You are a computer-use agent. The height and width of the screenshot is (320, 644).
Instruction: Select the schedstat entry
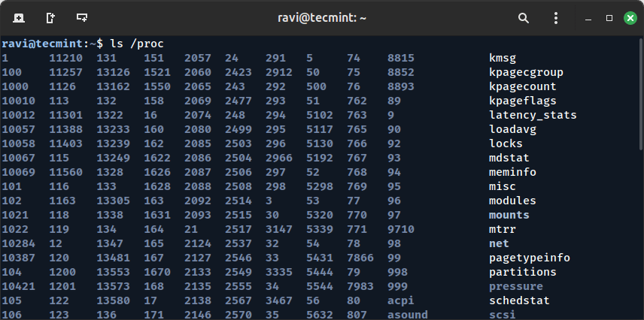coord(519,300)
